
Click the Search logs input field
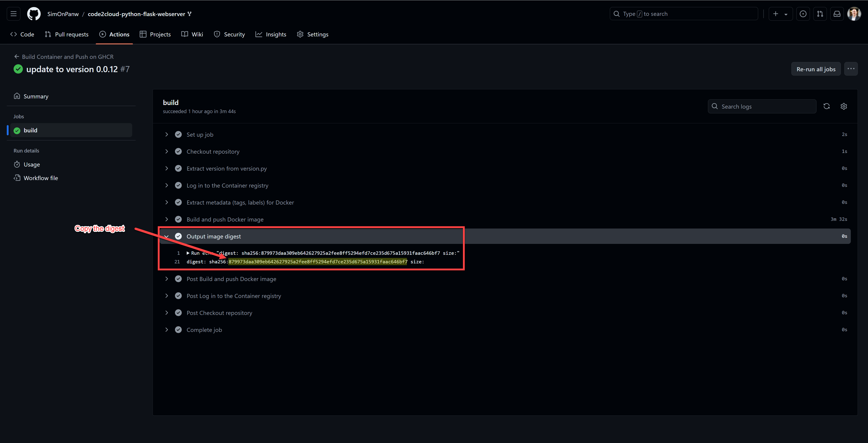click(x=762, y=106)
